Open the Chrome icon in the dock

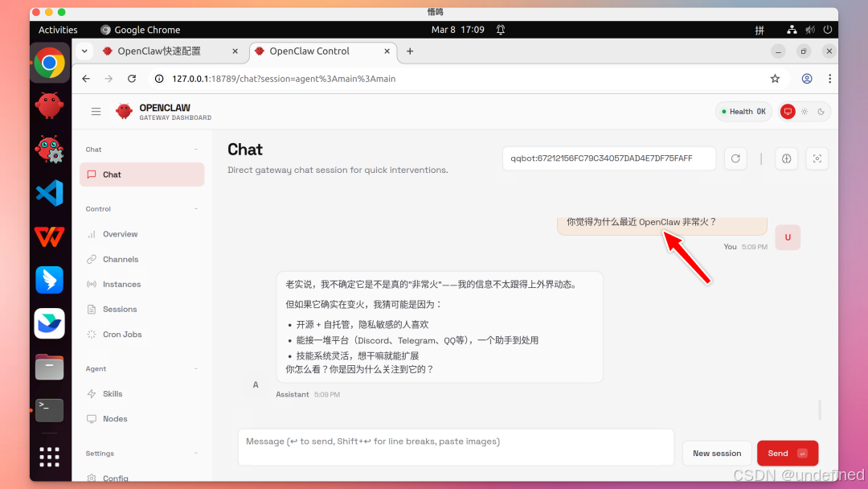49,63
